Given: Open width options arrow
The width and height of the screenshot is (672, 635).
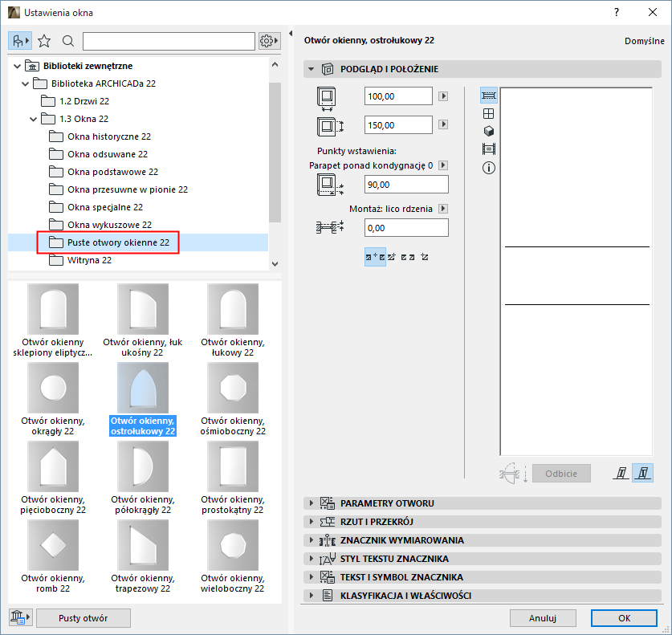Looking at the screenshot, I should pyautogui.click(x=443, y=96).
